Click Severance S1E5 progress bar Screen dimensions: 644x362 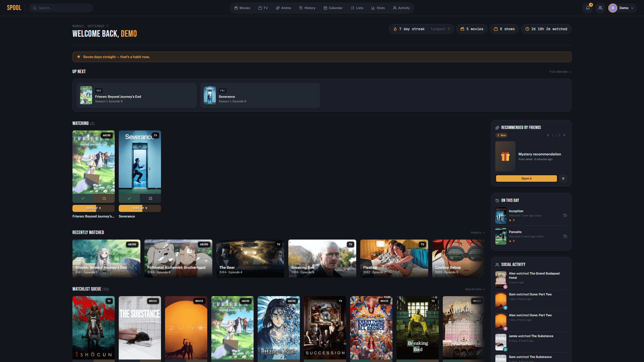pos(140,208)
